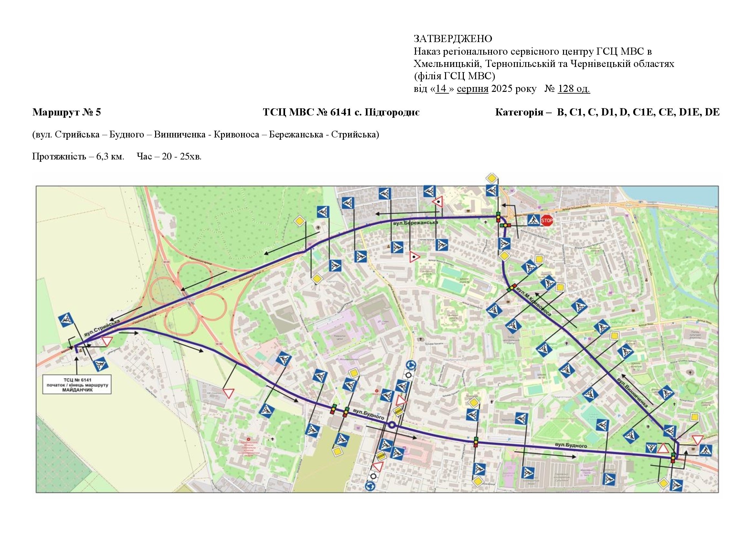
Task: Click the purple ring marker on вул.Будного
Action: point(392,425)
